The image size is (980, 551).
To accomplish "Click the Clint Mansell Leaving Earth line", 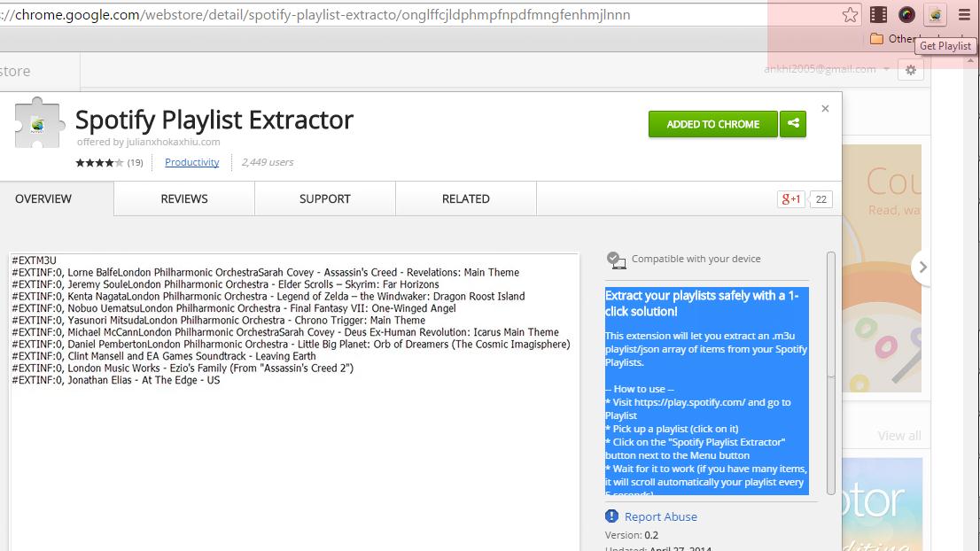I will (x=164, y=356).
